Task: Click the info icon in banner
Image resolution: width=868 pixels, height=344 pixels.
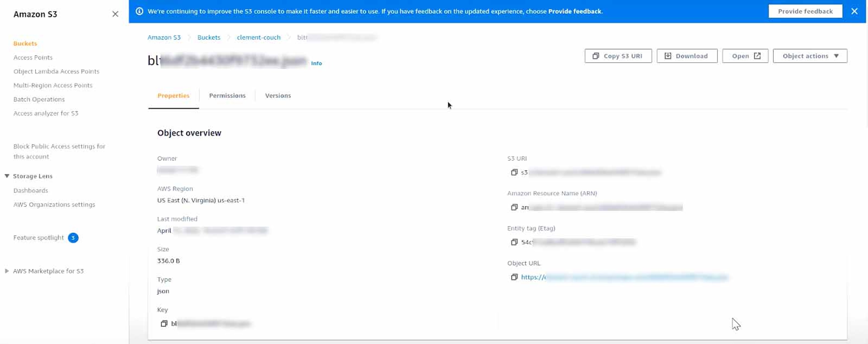Action: pos(139,11)
